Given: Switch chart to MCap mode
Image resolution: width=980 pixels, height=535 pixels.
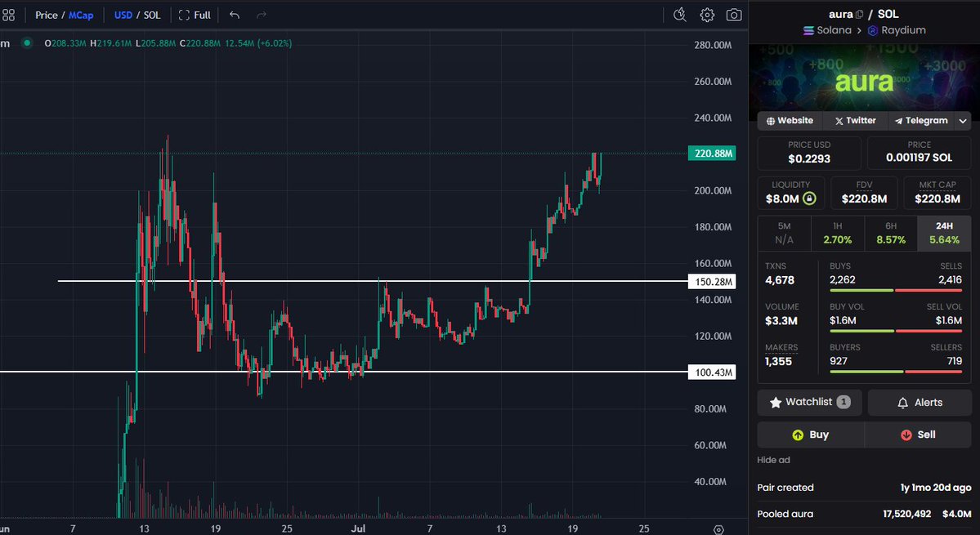Looking at the screenshot, I should 81,15.
